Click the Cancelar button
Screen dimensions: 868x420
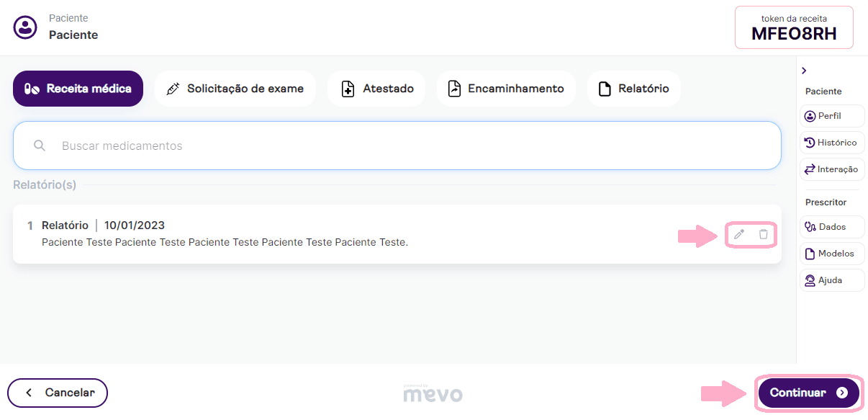click(58, 393)
